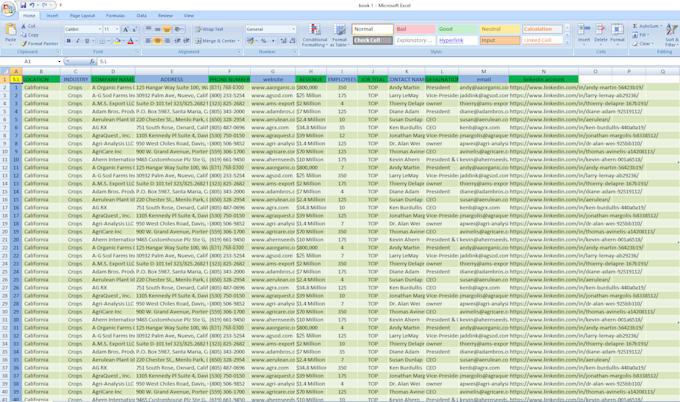Apply the green Good cell style
The width and height of the screenshot is (680, 402).
(x=458, y=29)
